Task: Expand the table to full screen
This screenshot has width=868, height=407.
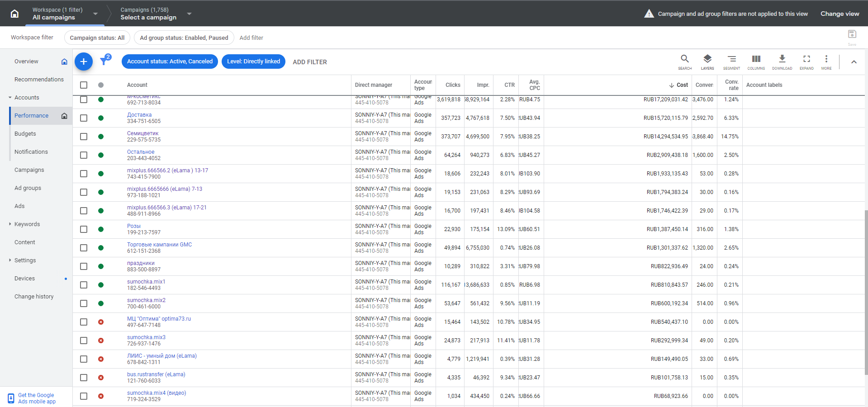Action: click(x=806, y=62)
